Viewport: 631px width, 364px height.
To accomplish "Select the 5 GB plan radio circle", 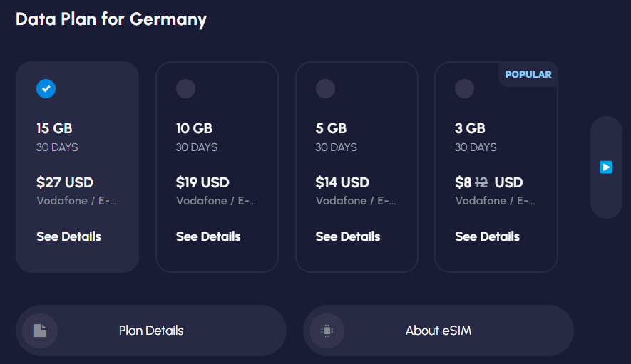I will click(325, 88).
